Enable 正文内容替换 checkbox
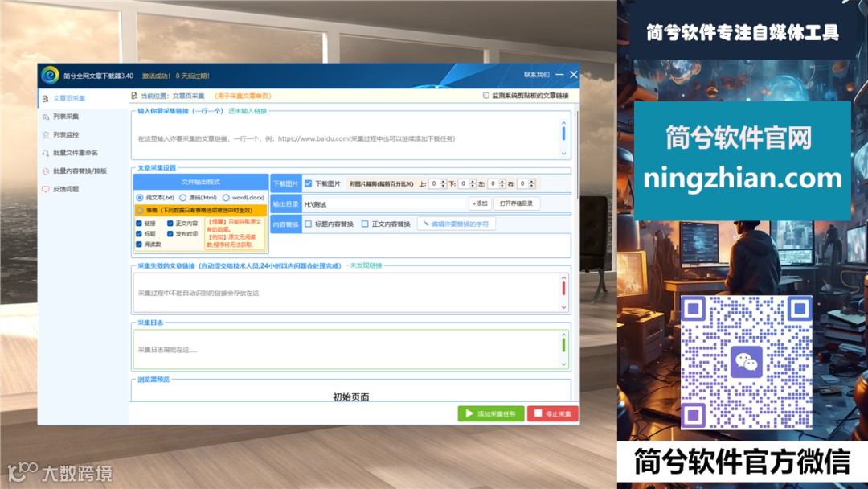The width and height of the screenshot is (868, 489). pos(365,224)
